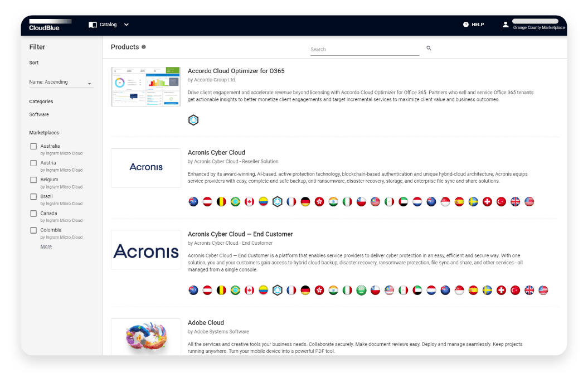Image resolution: width=588 pixels, height=382 pixels.
Task: Click the USA flag in Acronis End Customer row
Action: [x=543, y=290]
